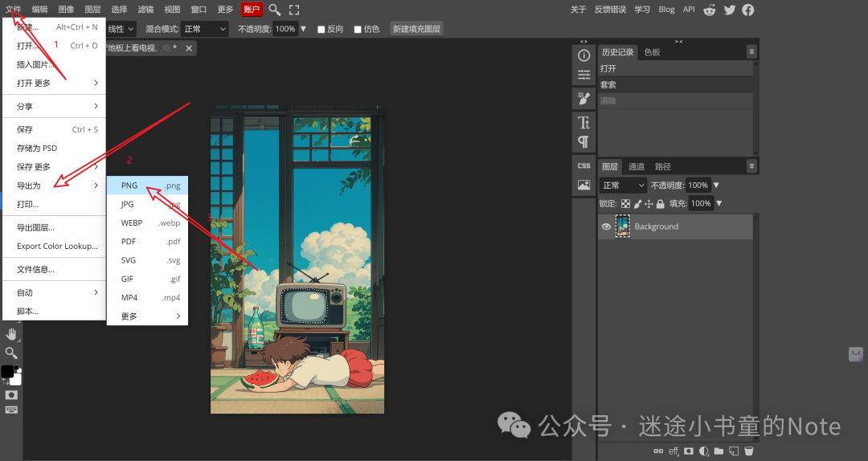Enable the 反向 (reverse) checkbox
The image size is (868, 461).
(x=321, y=30)
